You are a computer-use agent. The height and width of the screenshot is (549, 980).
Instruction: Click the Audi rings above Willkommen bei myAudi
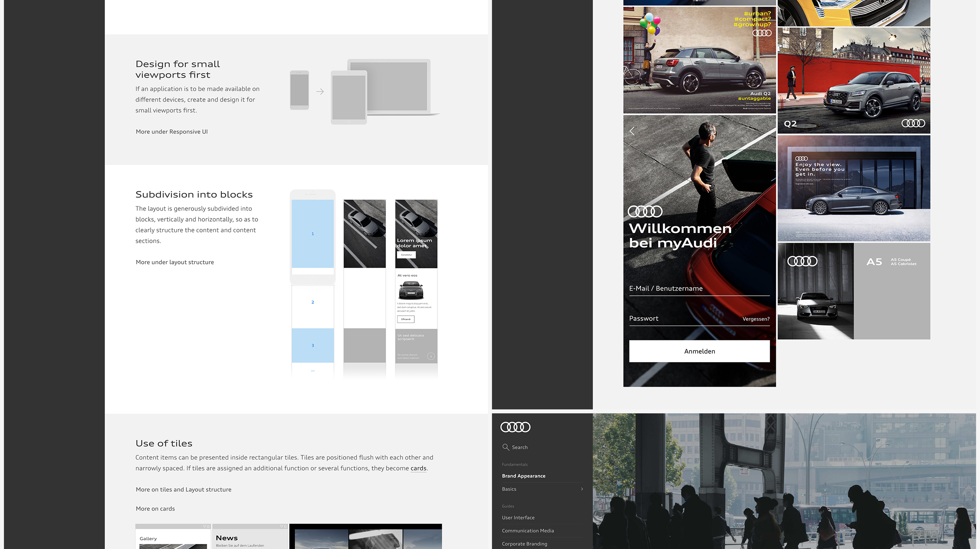[645, 211]
